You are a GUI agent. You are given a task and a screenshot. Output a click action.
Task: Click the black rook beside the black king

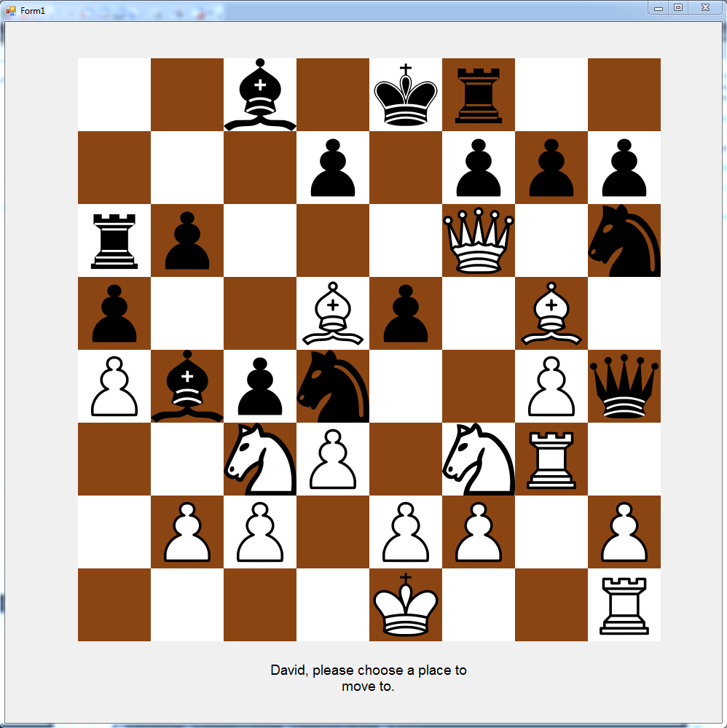(x=479, y=95)
